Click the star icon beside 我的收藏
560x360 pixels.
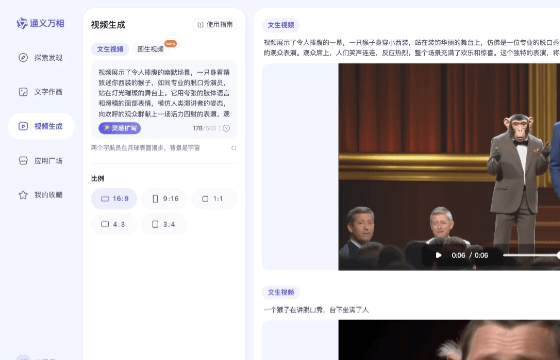click(23, 195)
